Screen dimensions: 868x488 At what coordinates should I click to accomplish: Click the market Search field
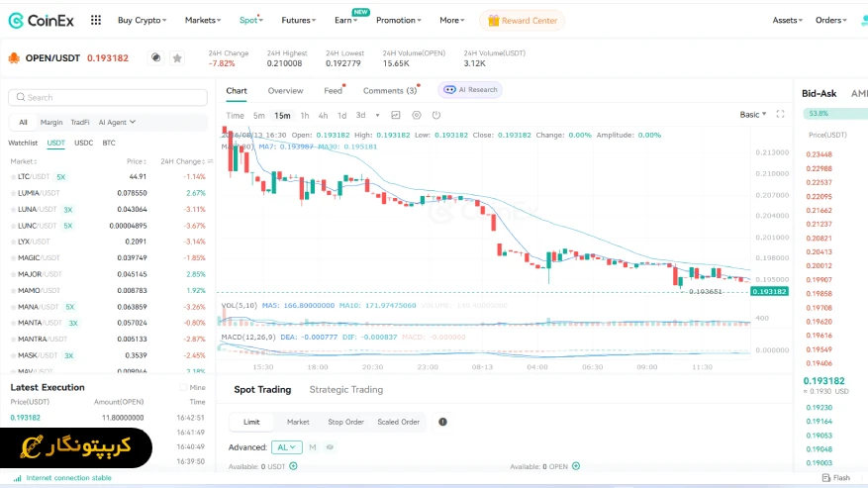point(108,97)
